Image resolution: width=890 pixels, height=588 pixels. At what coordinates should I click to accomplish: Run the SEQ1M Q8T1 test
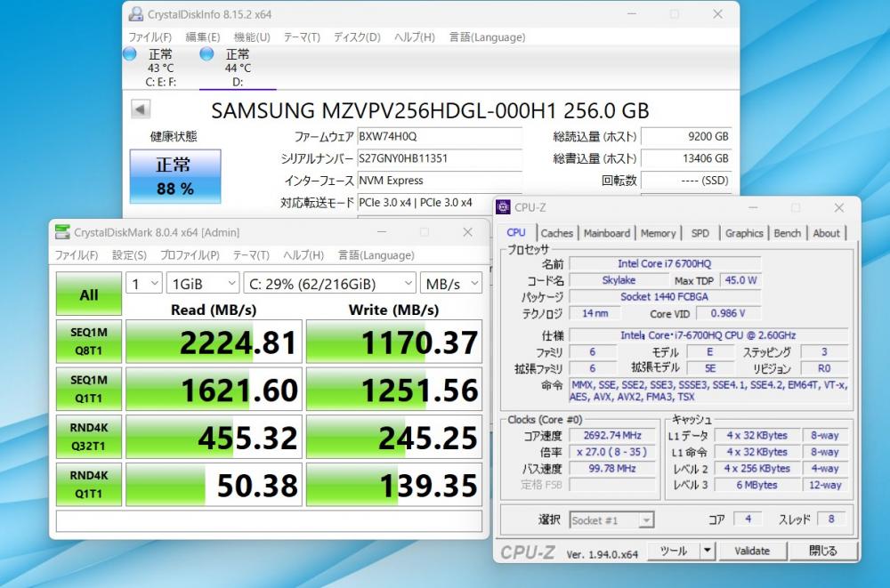(x=88, y=341)
